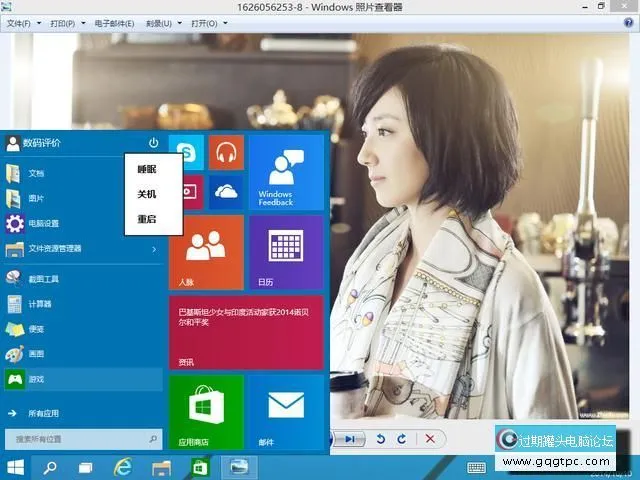The image size is (640, 480).
Task: Open the 应用商店 Store tile
Action: coord(206,412)
